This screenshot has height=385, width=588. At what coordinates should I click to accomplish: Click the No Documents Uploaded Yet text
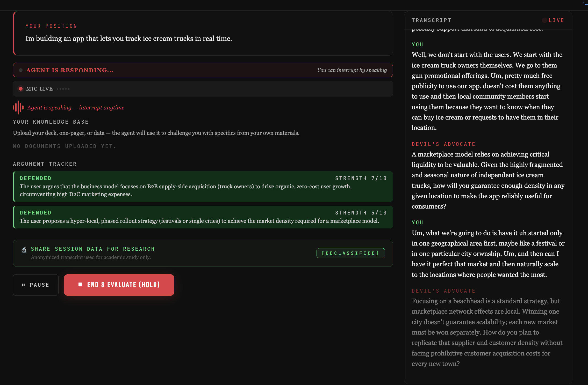point(64,146)
